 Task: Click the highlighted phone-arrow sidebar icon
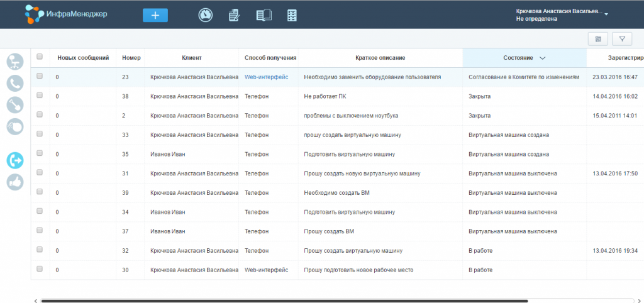point(15,160)
